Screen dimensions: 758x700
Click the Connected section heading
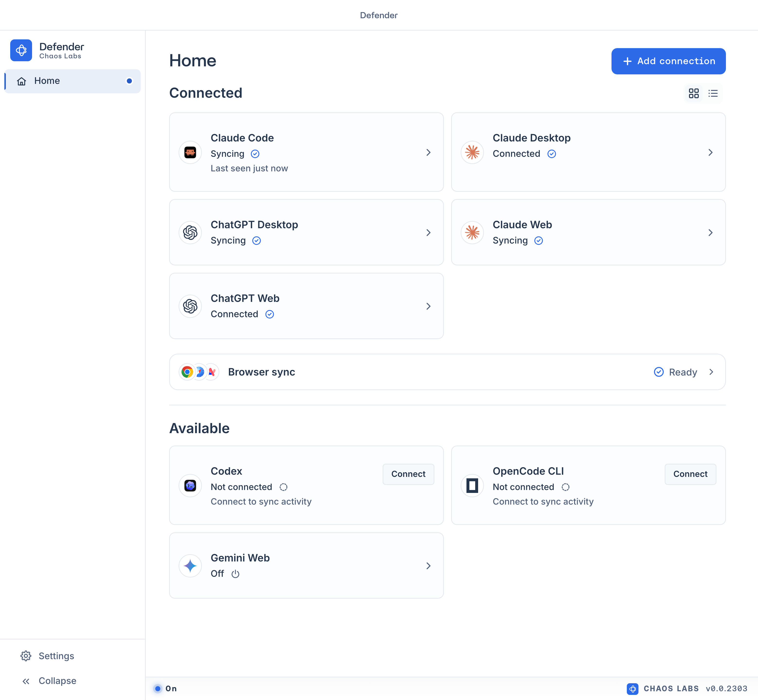[x=206, y=93]
